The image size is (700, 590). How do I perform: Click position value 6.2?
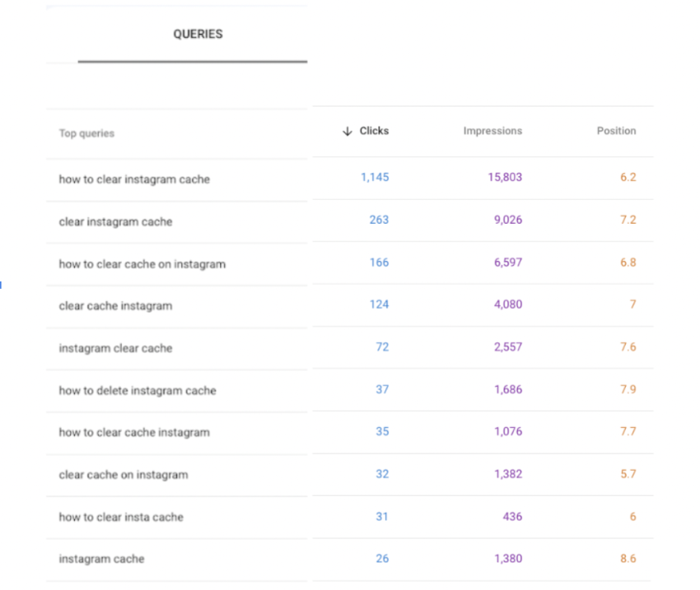pos(628,177)
